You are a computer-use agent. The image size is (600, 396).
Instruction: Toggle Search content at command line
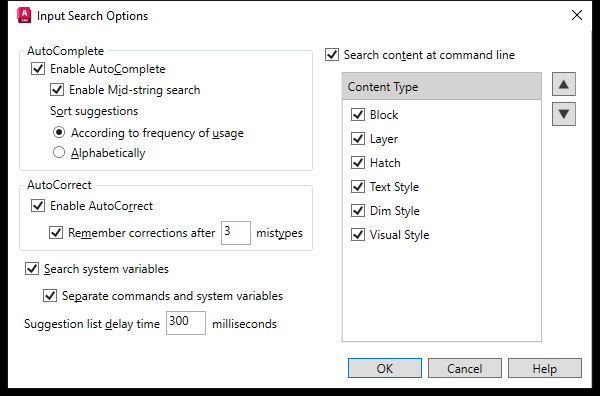332,55
